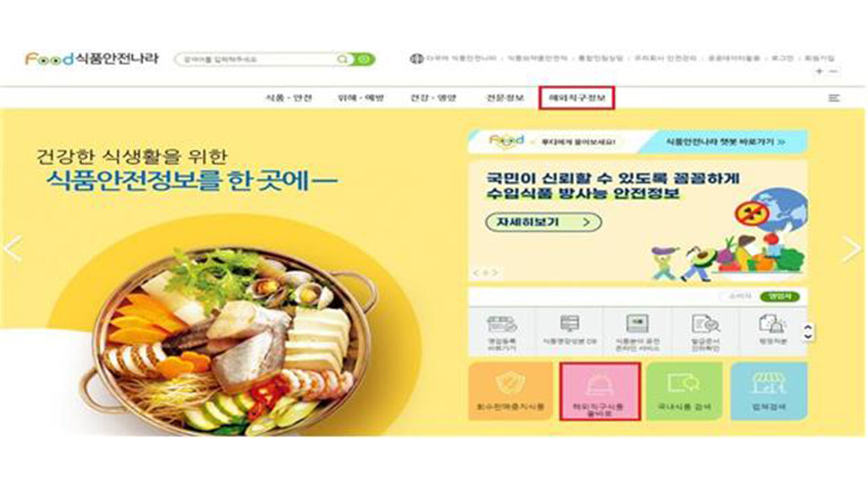This screenshot has width=868, height=488.
Task: Open the 국내식품 검색 green tile
Action: point(684,391)
